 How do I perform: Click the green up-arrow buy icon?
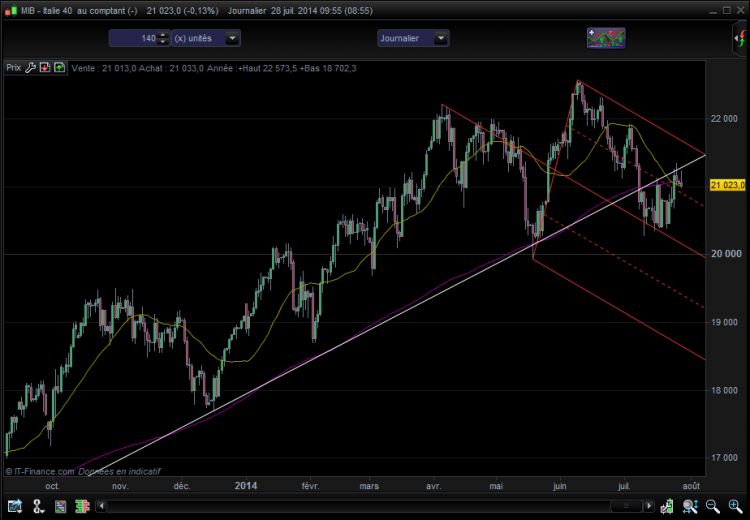click(59, 67)
